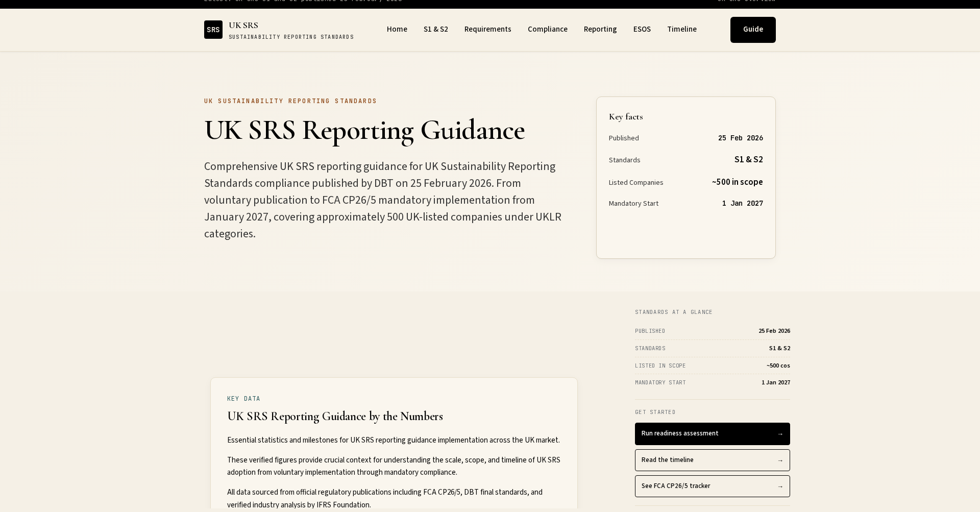Go to the Home menu item

pos(397,30)
